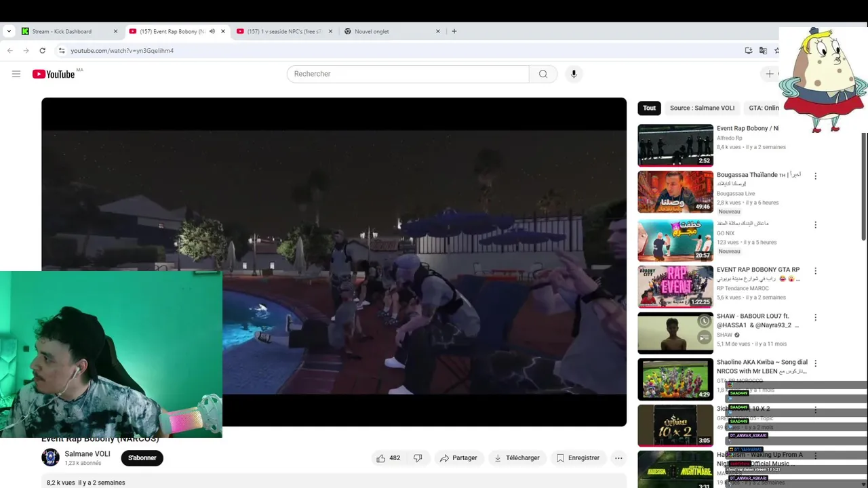Click in the Rechercher search field

coord(408,74)
